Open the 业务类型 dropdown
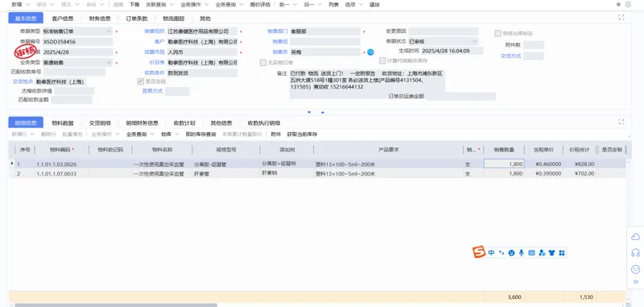Image resolution: width=644 pixels, height=307 pixels. click(109, 63)
